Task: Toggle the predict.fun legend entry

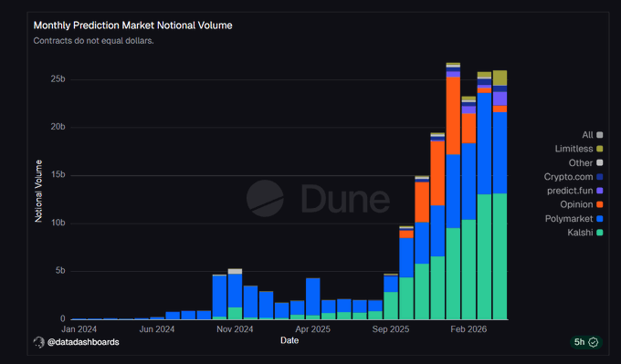Action: tap(574, 191)
